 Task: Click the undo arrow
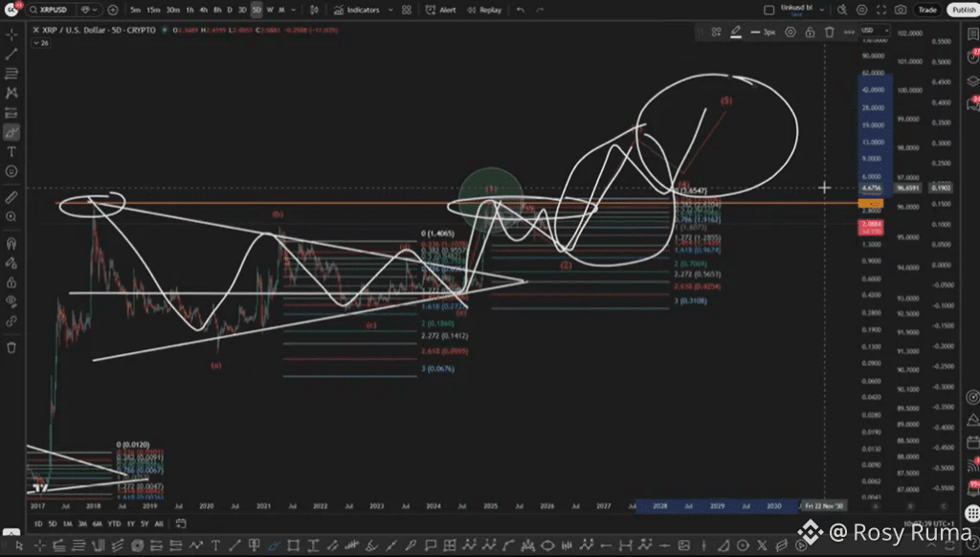coord(520,10)
